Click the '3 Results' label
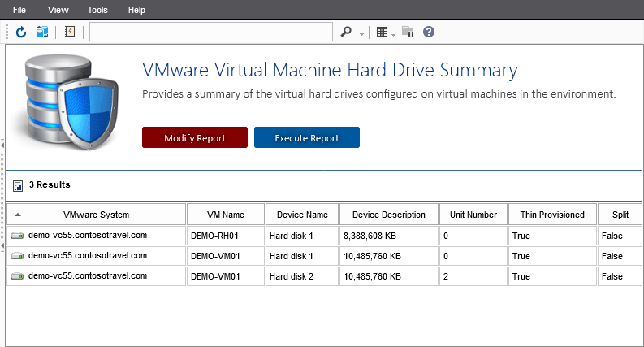 point(50,184)
